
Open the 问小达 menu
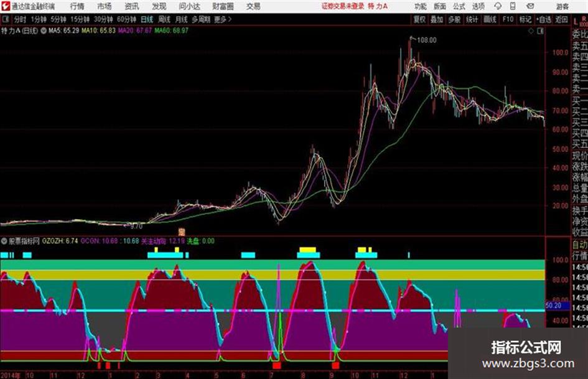pos(189,6)
